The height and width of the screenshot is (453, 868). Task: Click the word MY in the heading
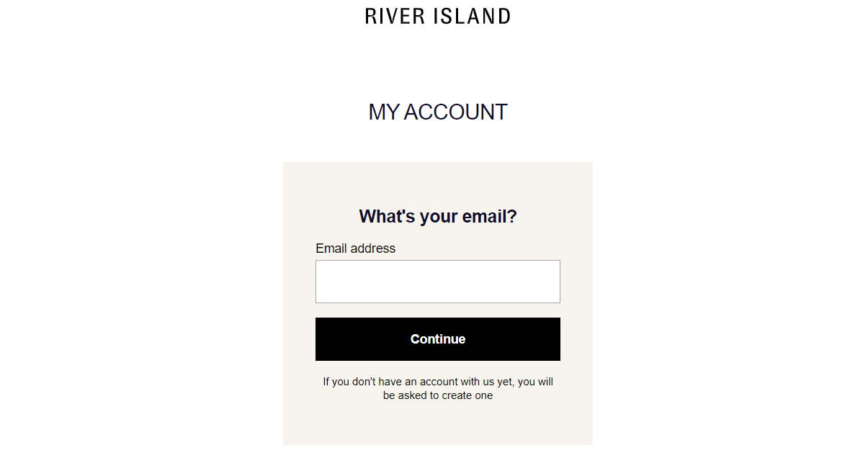point(384,112)
